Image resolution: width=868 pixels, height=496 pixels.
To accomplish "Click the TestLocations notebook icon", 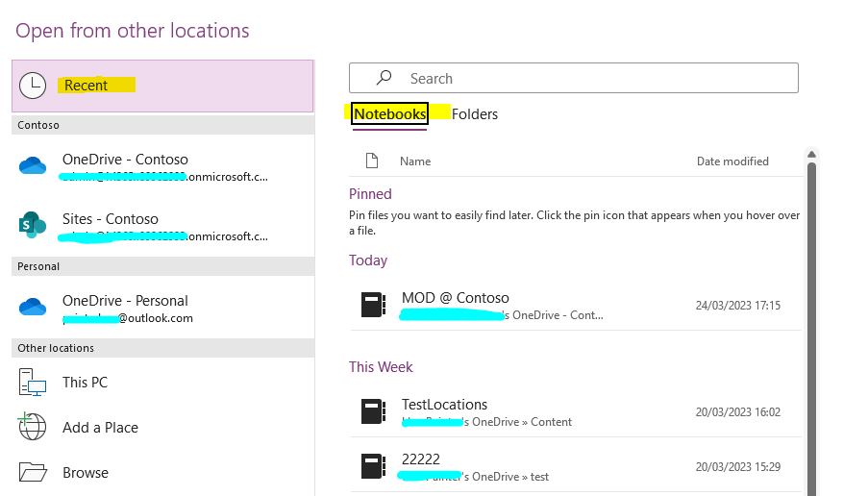I will tap(374, 411).
